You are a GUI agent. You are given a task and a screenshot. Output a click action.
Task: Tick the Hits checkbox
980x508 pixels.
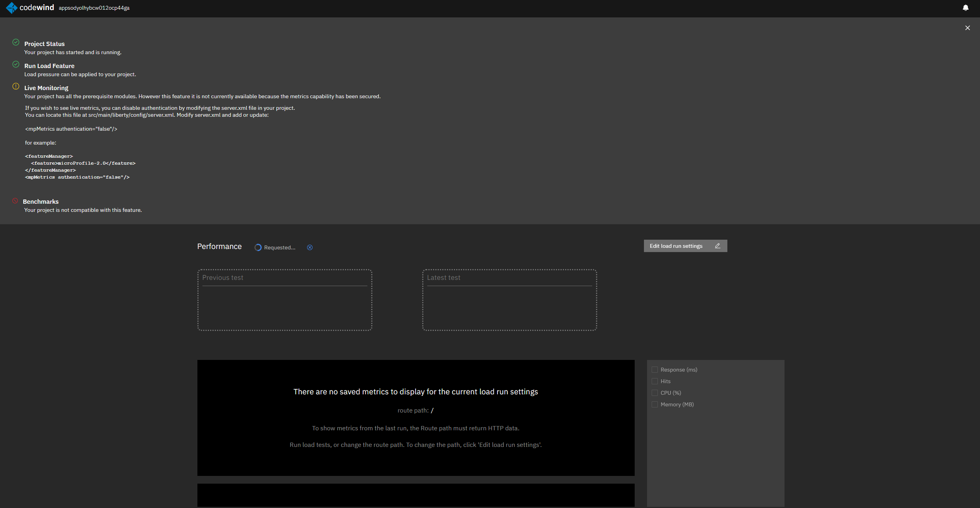655,381
